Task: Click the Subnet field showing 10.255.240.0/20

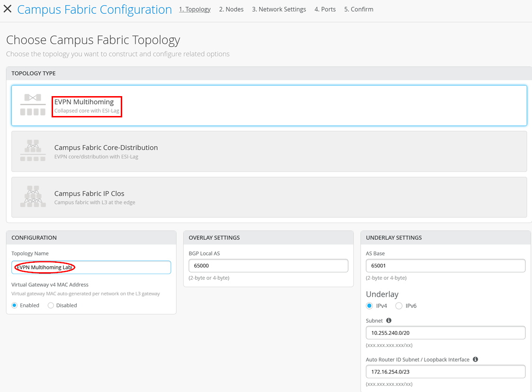Action: 445,333
